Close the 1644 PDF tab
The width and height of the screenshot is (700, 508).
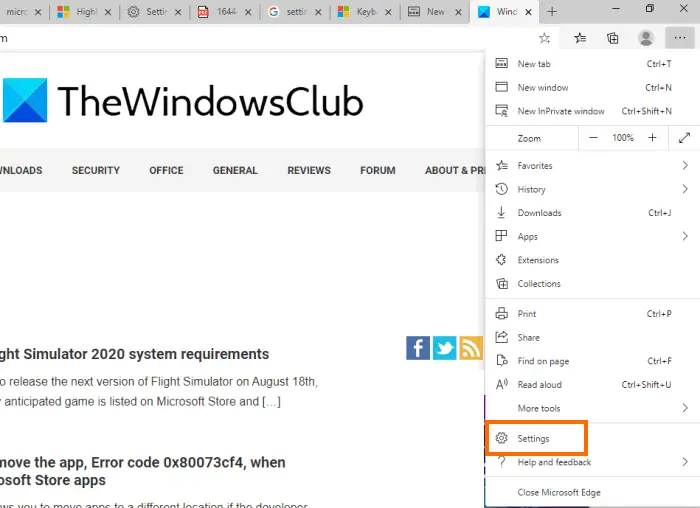point(248,12)
